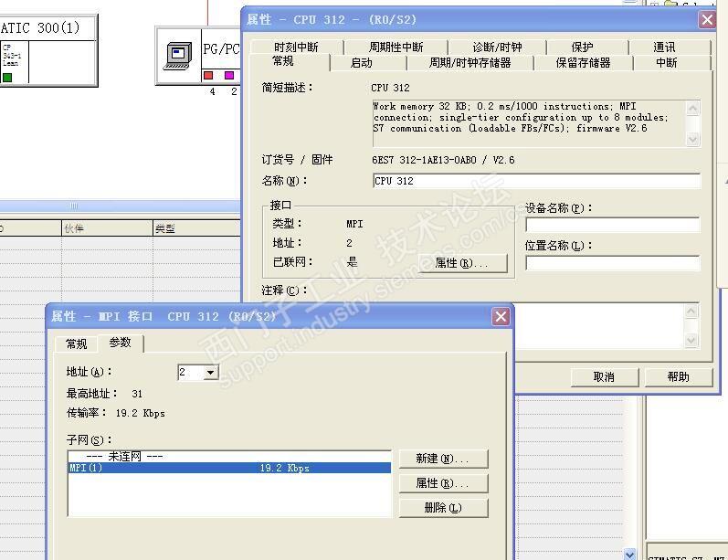Click the scroll-down arrow at the window bottom
This screenshot has width=728, height=560.
coord(630,554)
